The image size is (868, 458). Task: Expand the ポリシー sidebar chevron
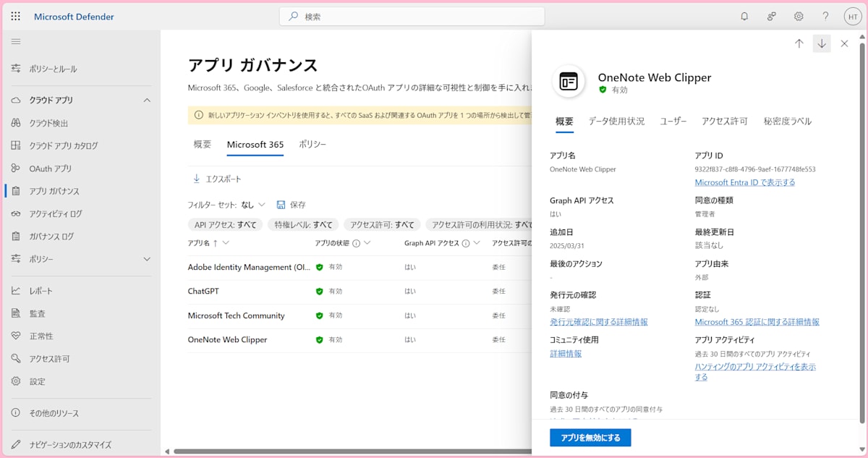pos(147,259)
